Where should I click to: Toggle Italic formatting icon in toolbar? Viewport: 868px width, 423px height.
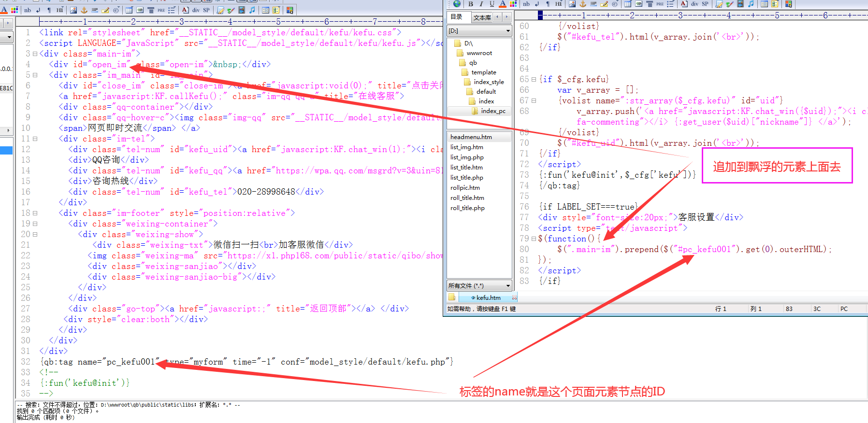481,4
